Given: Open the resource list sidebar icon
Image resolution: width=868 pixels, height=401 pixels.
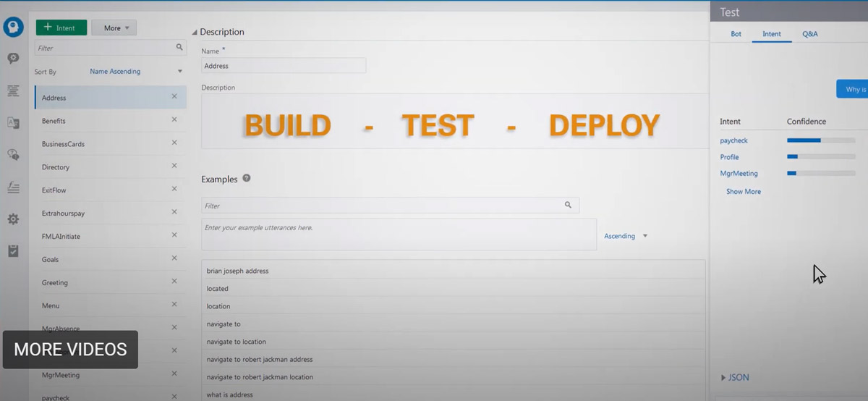Looking at the screenshot, I should [13, 187].
